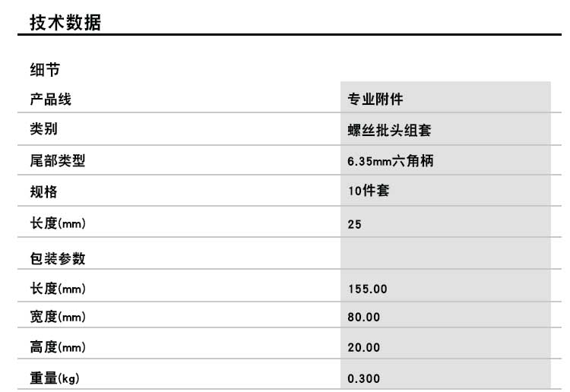Click the 产品线 row label

[x=51, y=100]
